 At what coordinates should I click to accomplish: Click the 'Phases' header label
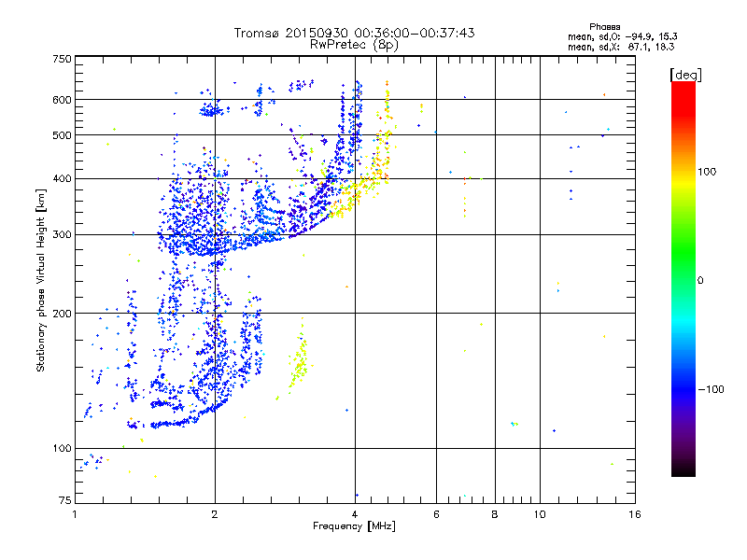coord(604,27)
